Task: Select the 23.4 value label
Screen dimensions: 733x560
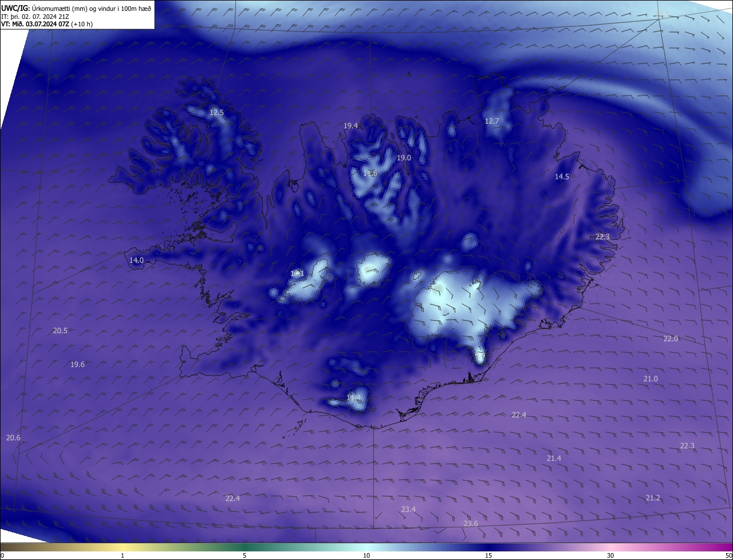Action: [x=408, y=509]
